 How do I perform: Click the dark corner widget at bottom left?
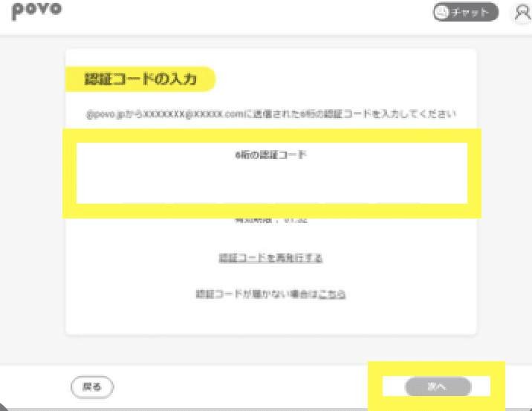(x=4, y=407)
